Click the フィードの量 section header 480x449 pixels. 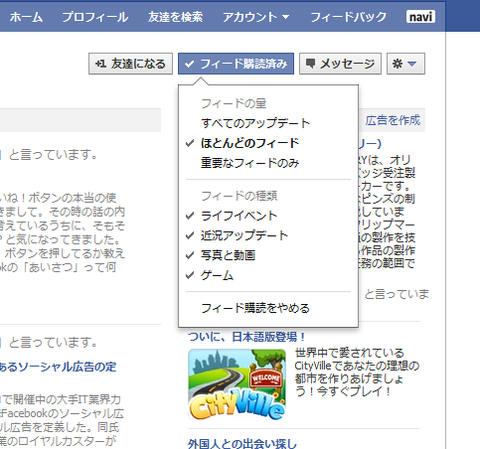tap(234, 103)
